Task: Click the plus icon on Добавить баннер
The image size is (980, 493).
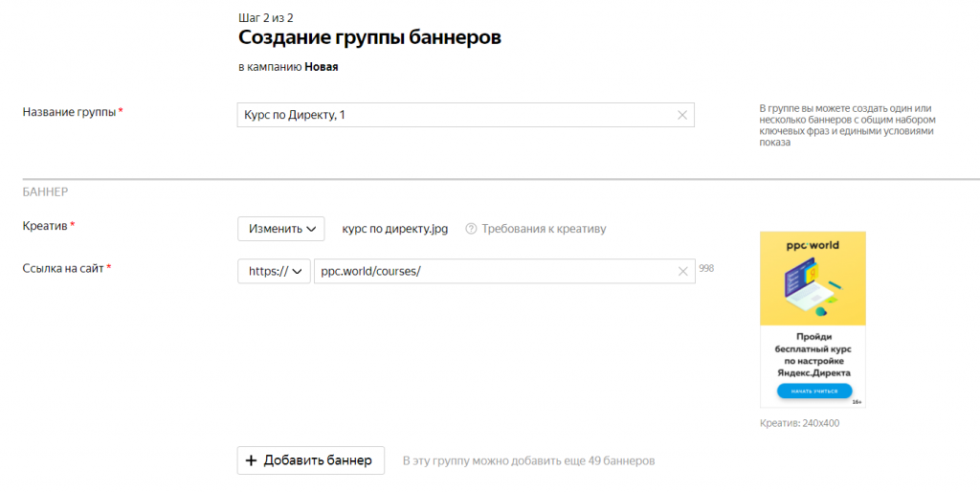Action: point(252,460)
